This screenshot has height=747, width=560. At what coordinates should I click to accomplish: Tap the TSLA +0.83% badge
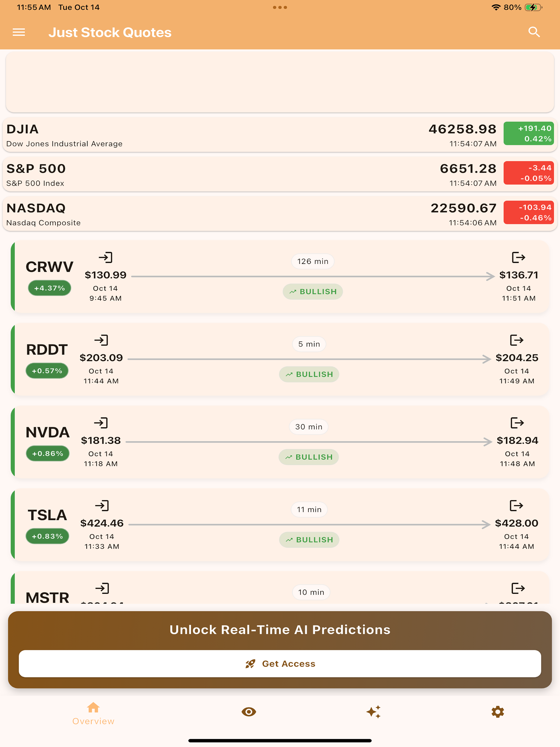(47, 536)
